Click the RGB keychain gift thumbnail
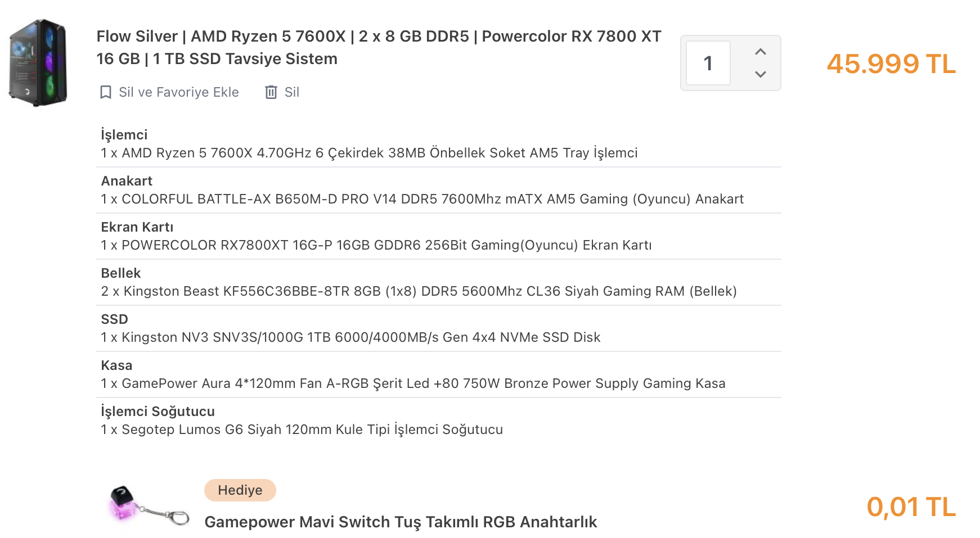Screen dimensions: 980x538 point(148,505)
